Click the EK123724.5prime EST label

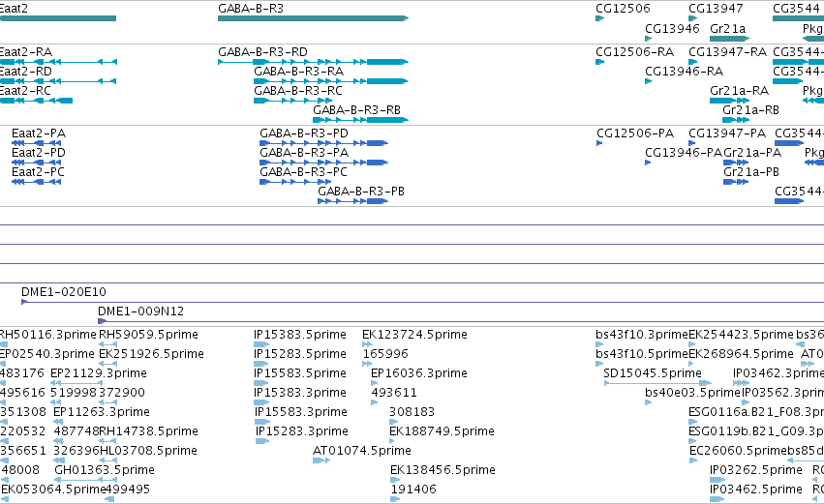click(414, 335)
